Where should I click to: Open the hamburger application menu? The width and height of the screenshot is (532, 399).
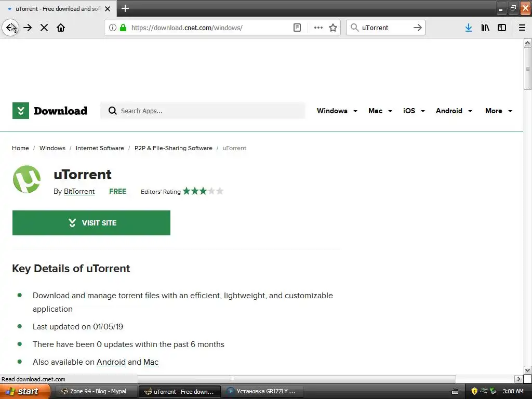[x=522, y=28]
